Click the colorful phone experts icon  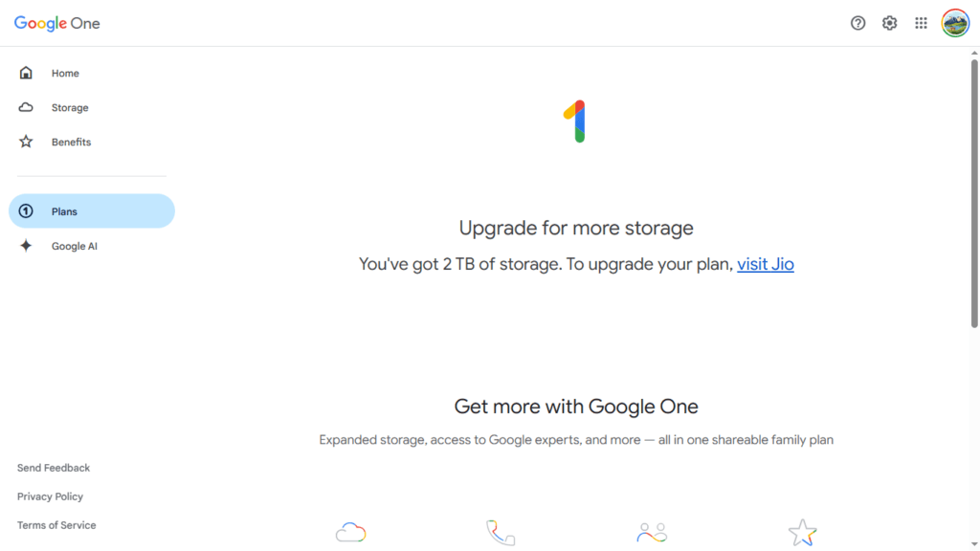[501, 532]
